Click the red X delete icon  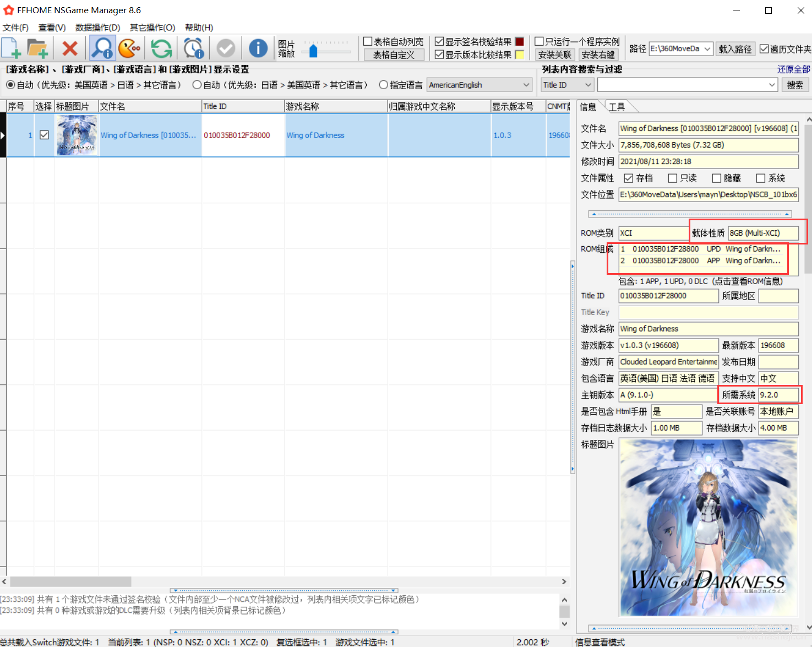(x=70, y=48)
